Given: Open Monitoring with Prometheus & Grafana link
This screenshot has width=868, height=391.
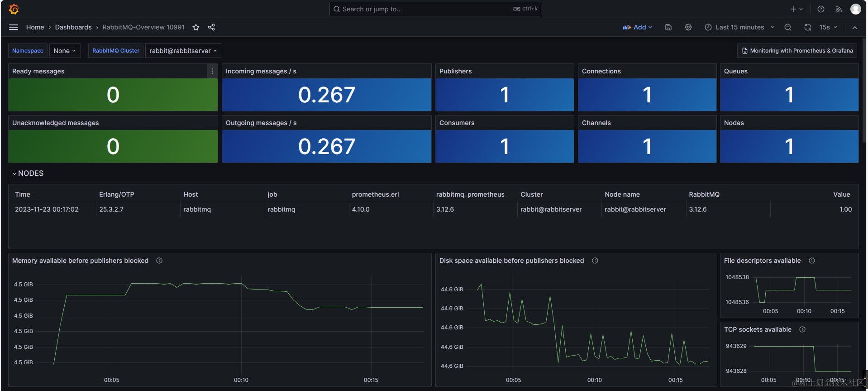Looking at the screenshot, I should click(x=797, y=51).
